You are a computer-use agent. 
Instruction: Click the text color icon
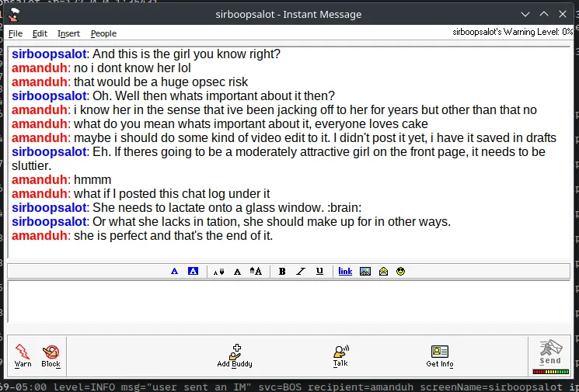[x=174, y=272]
